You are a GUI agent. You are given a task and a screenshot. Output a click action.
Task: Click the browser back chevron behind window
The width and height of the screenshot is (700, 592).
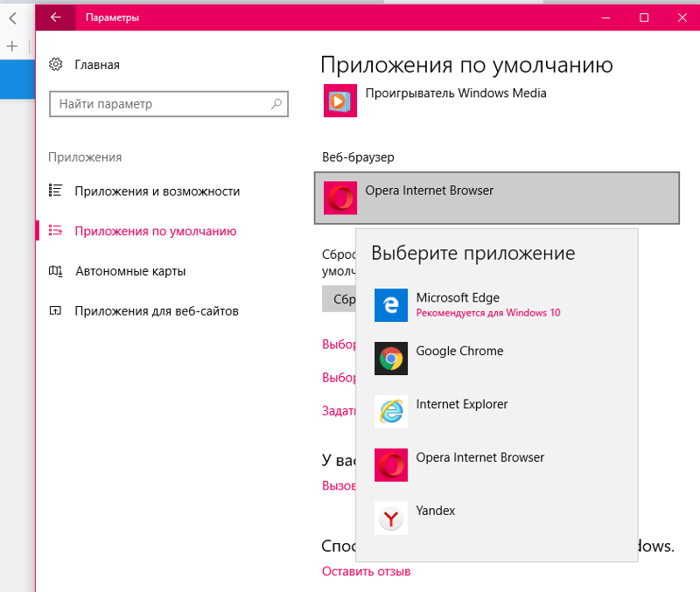point(12,17)
